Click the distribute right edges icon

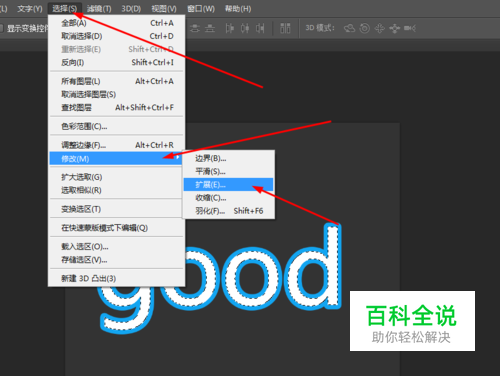click(x=260, y=29)
